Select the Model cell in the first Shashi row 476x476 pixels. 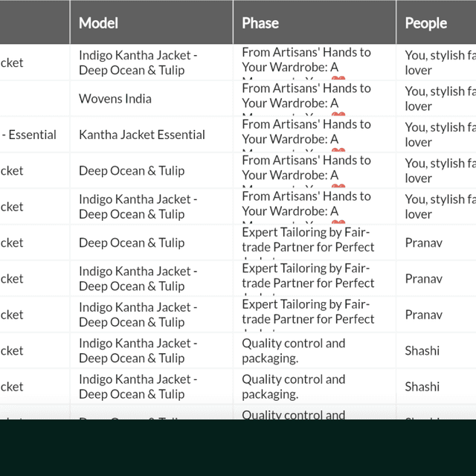pyautogui.click(x=138, y=350)
